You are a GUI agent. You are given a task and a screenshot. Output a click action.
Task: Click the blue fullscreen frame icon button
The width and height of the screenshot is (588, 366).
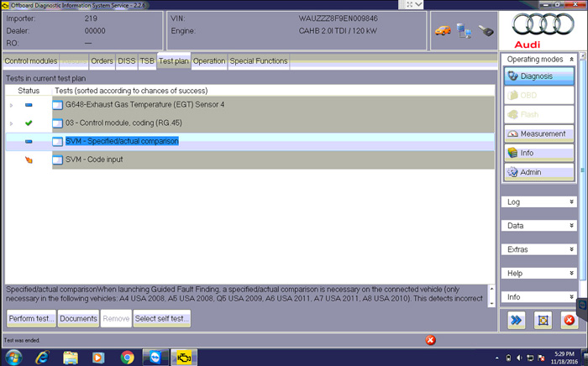[x=543, y=320]
